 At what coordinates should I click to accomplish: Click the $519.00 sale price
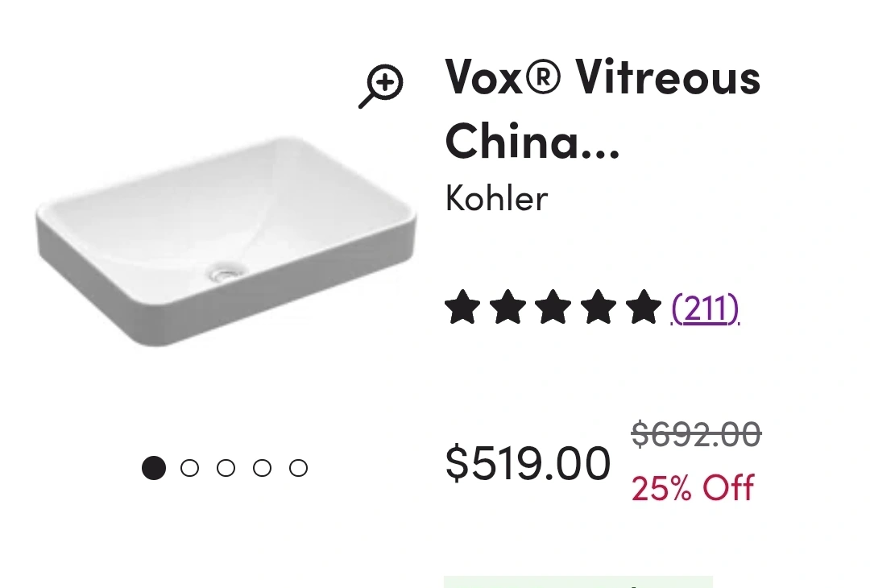tap(528, 462)
